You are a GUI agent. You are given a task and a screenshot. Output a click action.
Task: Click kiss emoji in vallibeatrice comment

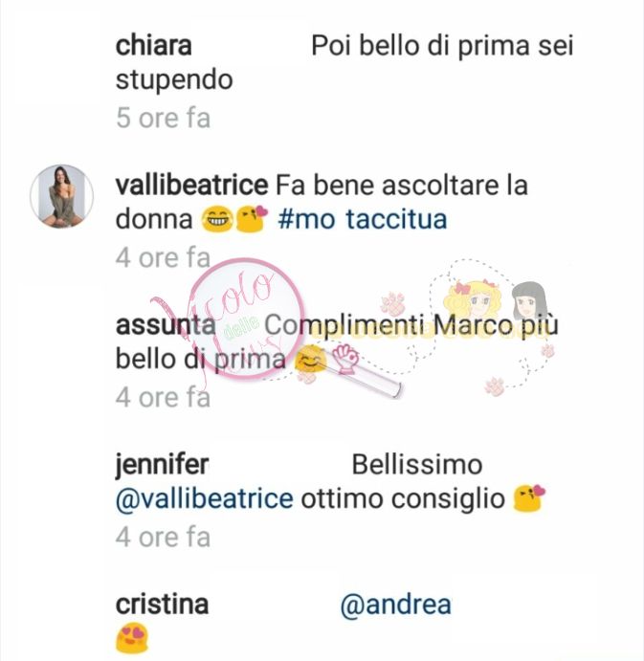point(252,219)
